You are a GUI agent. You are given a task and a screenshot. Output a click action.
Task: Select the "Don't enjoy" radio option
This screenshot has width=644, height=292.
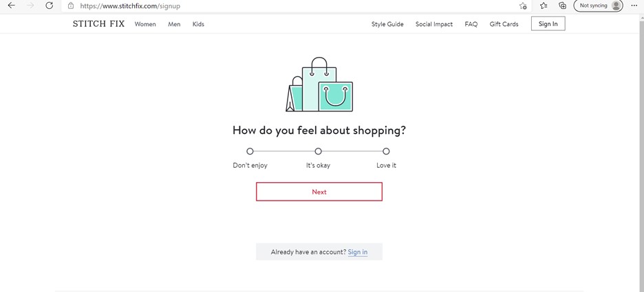250,151
